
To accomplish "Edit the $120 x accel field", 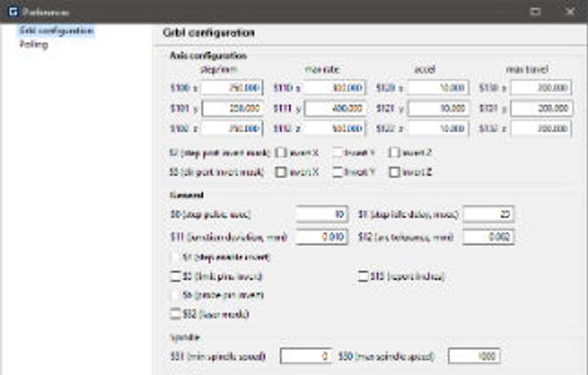I will (438, 88).
